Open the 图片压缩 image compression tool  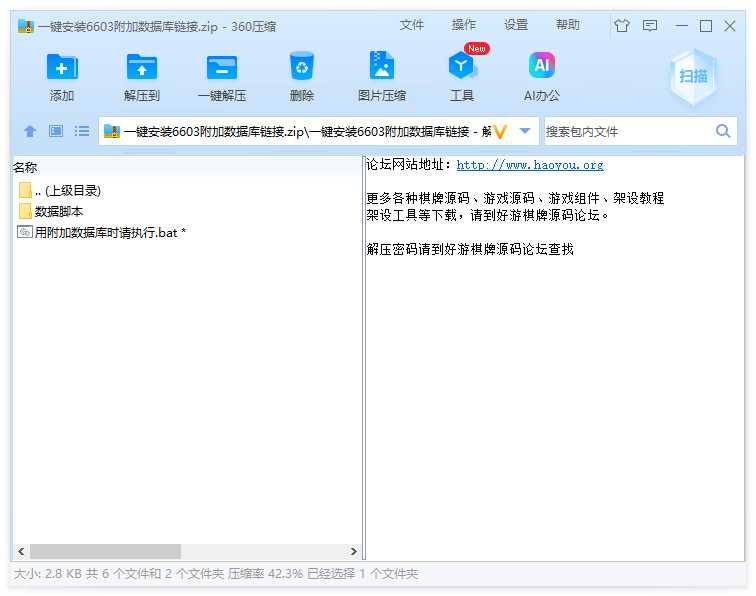pos(381,66)
